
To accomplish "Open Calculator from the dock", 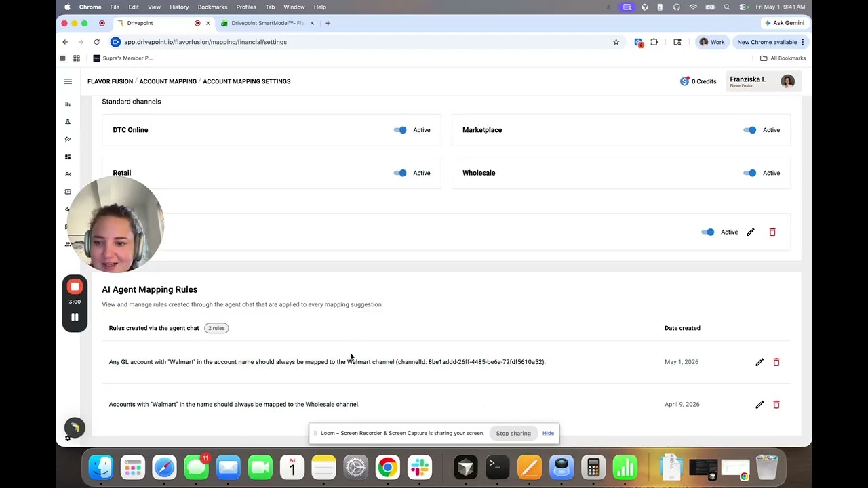I will [x=593, y=468].
